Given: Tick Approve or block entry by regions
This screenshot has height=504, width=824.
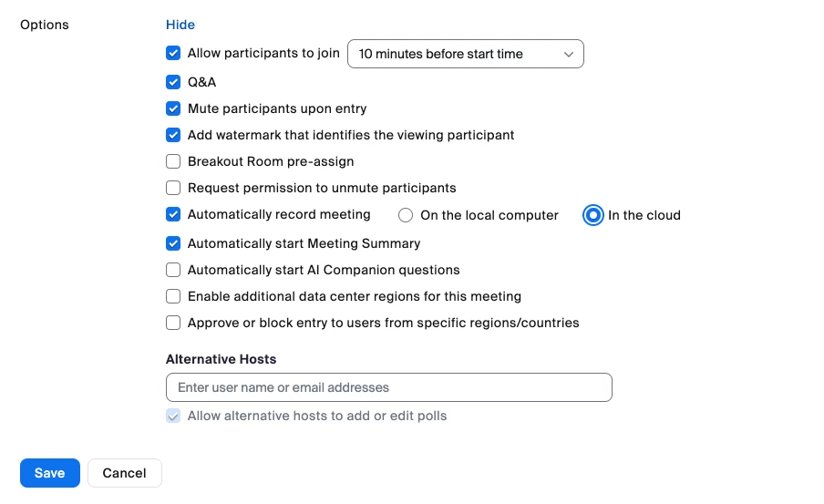Looking at the screenshot, I should tap(173, 323).
